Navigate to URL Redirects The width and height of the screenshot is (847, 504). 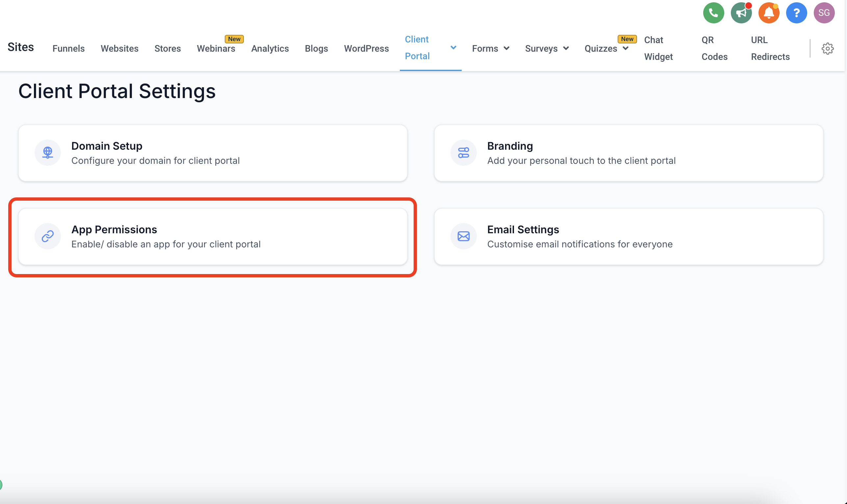pyautogui.click(x=770, y=48)
